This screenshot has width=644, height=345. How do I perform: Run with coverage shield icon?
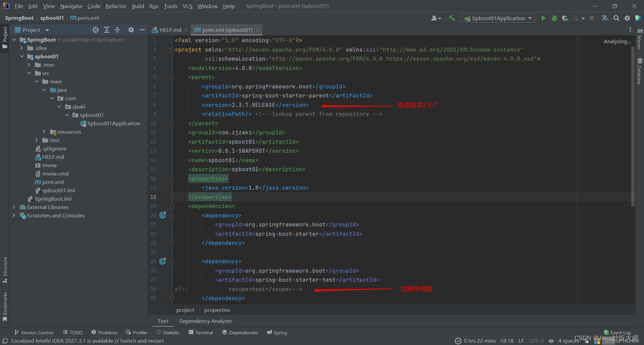coord(565,18)
